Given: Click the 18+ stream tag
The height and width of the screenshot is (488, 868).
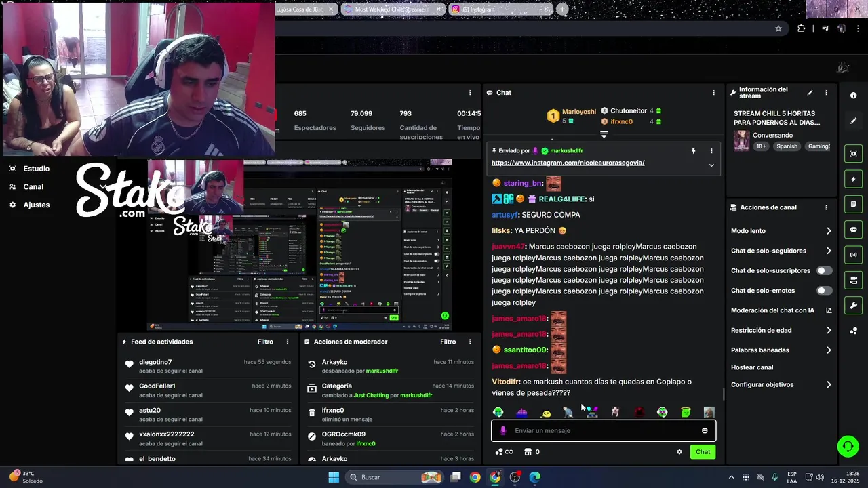Looking at the screenshot, I should click(761, 146).
